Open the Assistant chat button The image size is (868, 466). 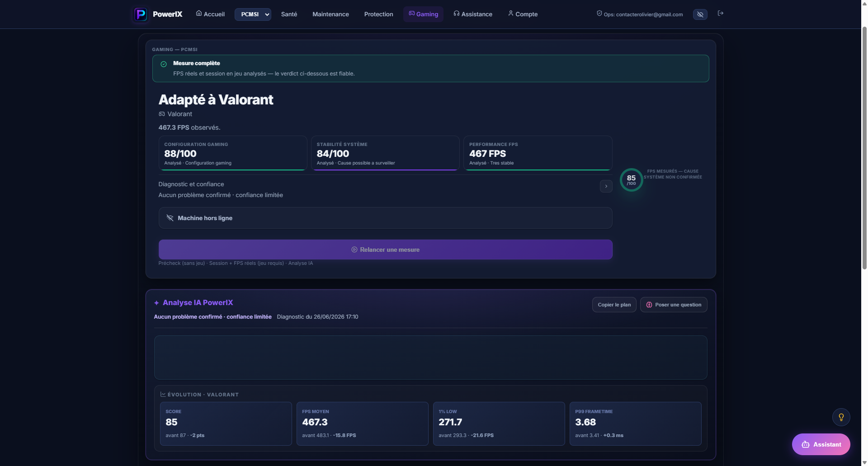(821, 445)
